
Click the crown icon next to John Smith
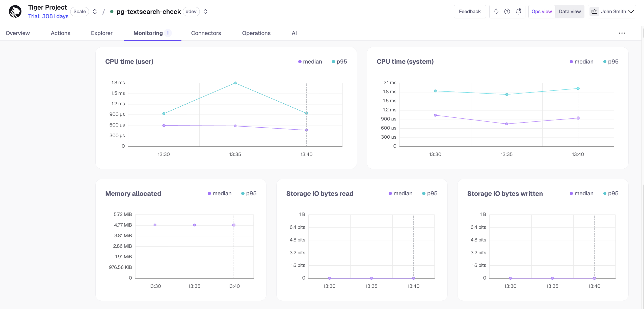[595, 11]
